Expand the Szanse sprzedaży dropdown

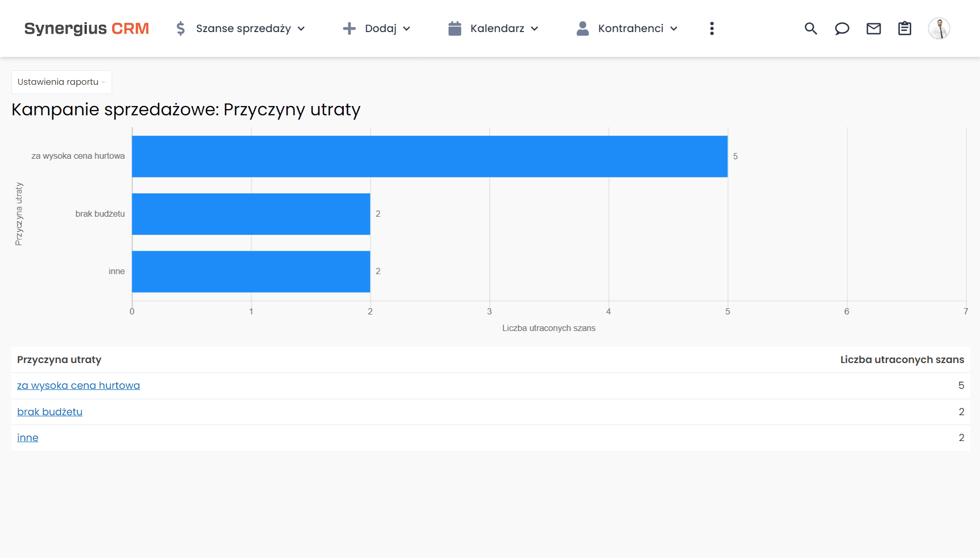click(302, 29)
